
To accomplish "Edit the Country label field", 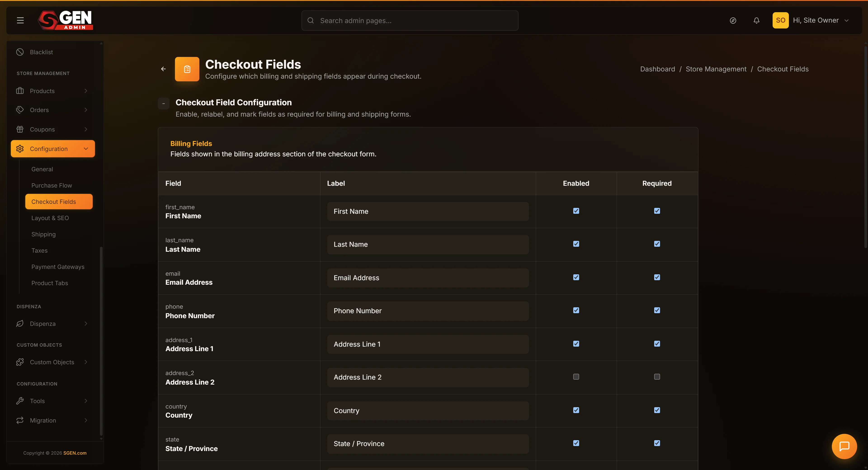I will point(428,410).
